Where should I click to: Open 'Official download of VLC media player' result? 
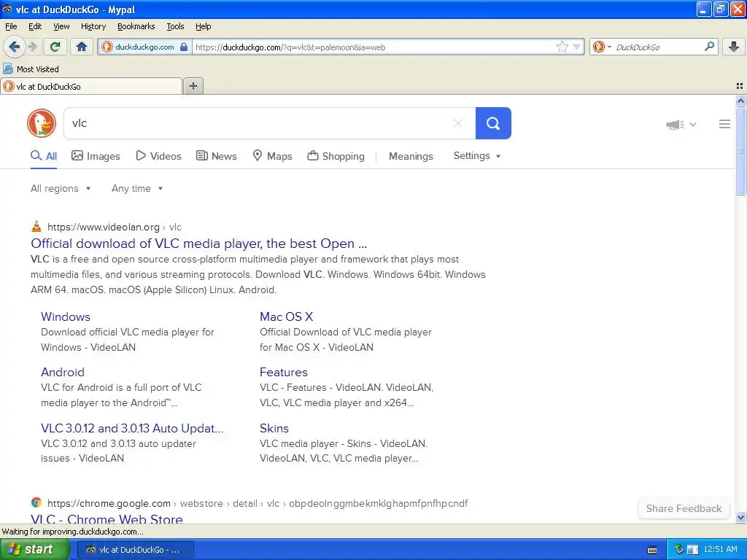coord(198,244)
